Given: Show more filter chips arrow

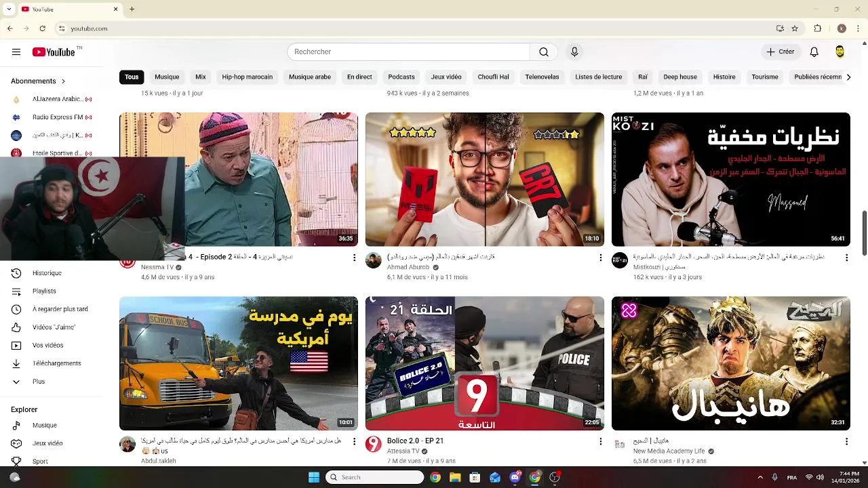Looking at the screenshot, I should [848, 77].
